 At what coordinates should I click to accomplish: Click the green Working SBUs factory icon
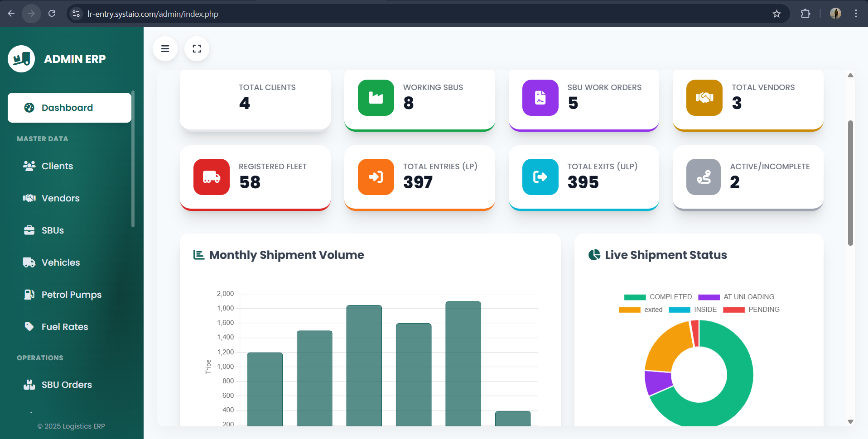coord(376,98)
